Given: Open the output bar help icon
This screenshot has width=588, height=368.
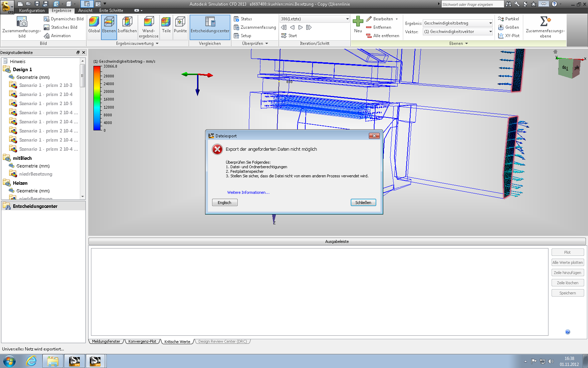Looking at the screenshot, I should click(568, 332).
